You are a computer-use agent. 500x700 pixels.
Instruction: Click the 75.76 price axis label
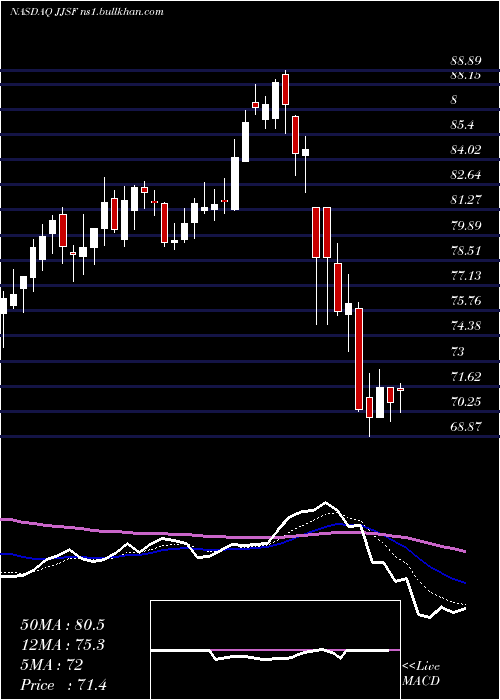(466, 300)
